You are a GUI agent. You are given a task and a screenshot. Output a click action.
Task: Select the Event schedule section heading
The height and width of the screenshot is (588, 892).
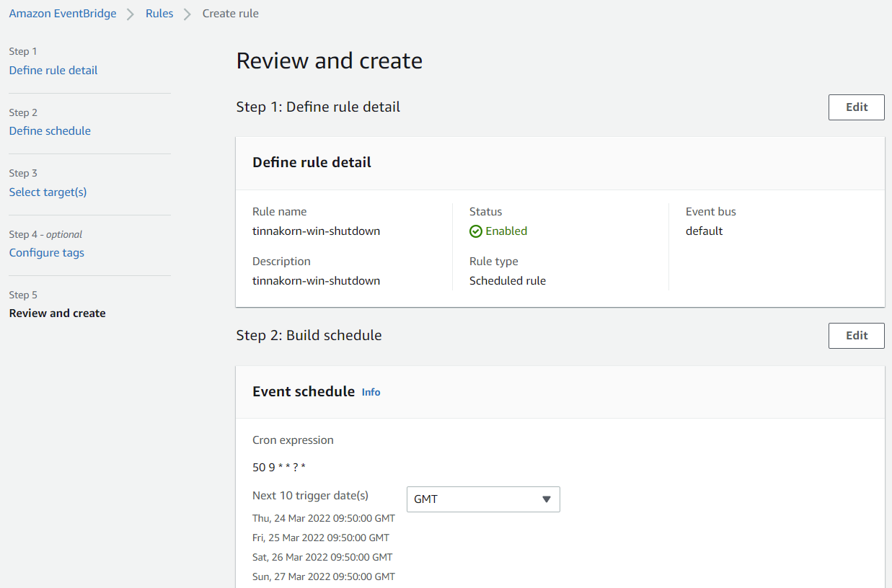(304, 392)
